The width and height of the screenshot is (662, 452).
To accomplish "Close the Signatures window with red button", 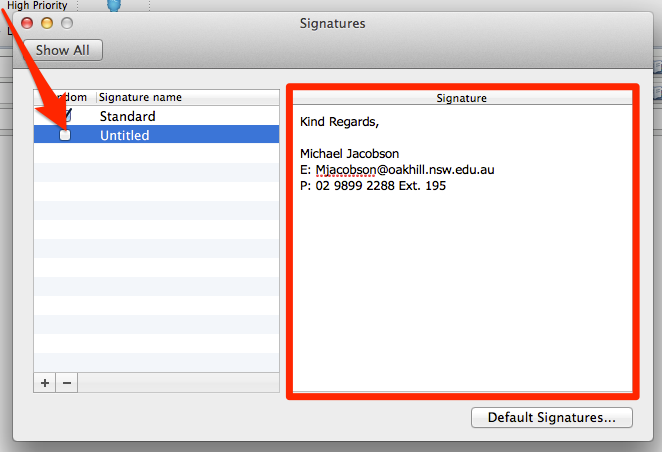I will (27, 23).
